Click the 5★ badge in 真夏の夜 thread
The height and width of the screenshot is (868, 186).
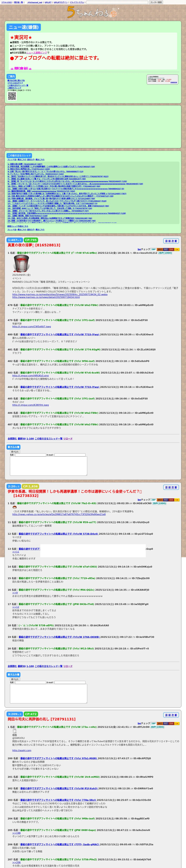(177, 250)
